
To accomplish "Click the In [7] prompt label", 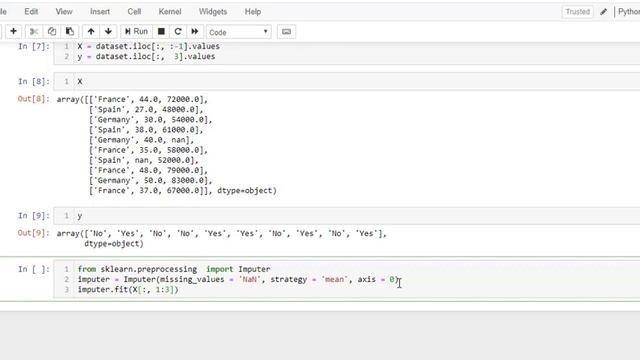I will coord(33,47).
